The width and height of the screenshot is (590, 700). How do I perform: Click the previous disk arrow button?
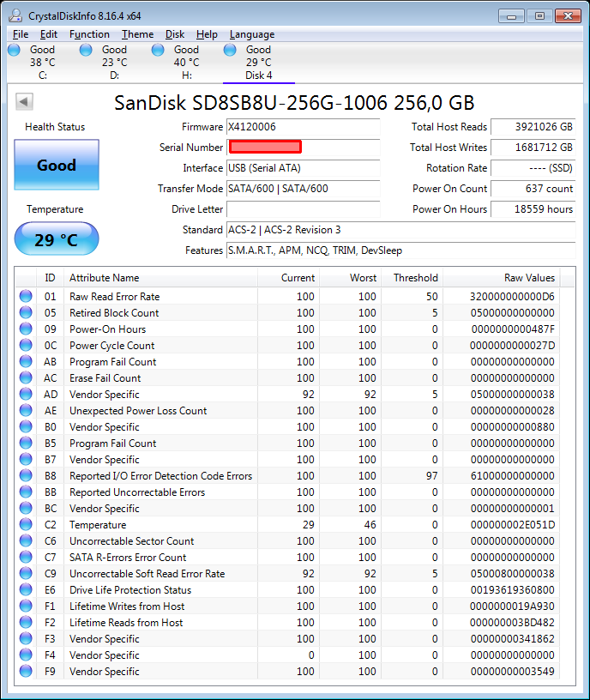point(24,102)
